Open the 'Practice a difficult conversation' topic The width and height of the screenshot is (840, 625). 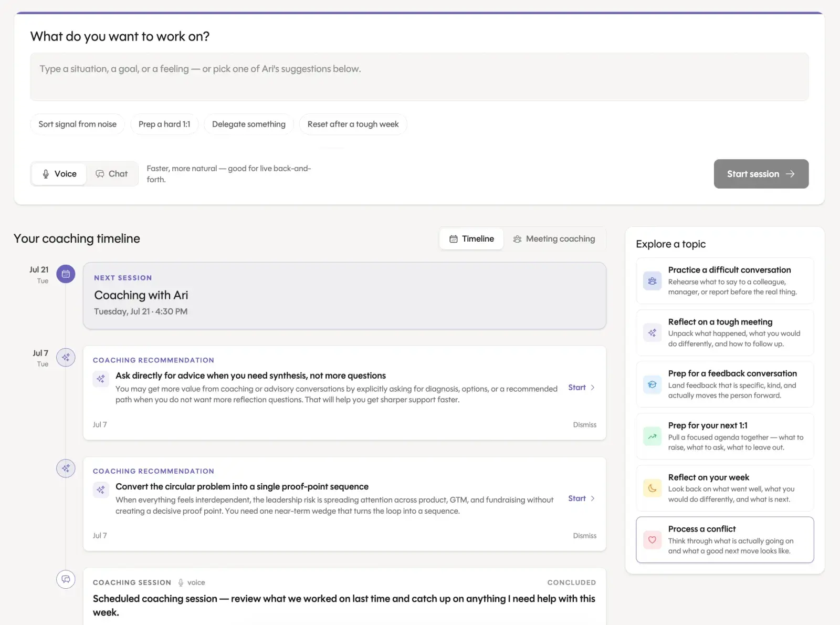[x=724, y=281]
